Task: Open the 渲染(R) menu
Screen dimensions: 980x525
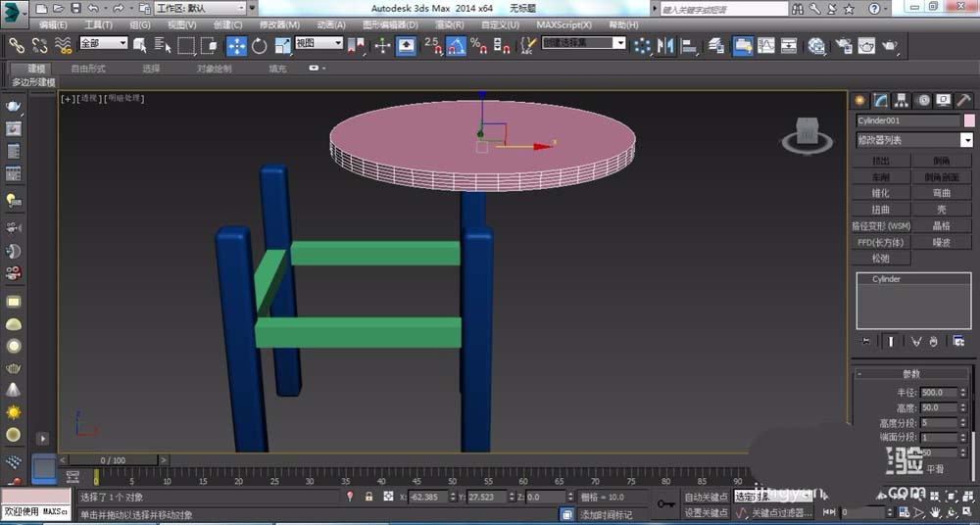Action: [x=449, y=24]
